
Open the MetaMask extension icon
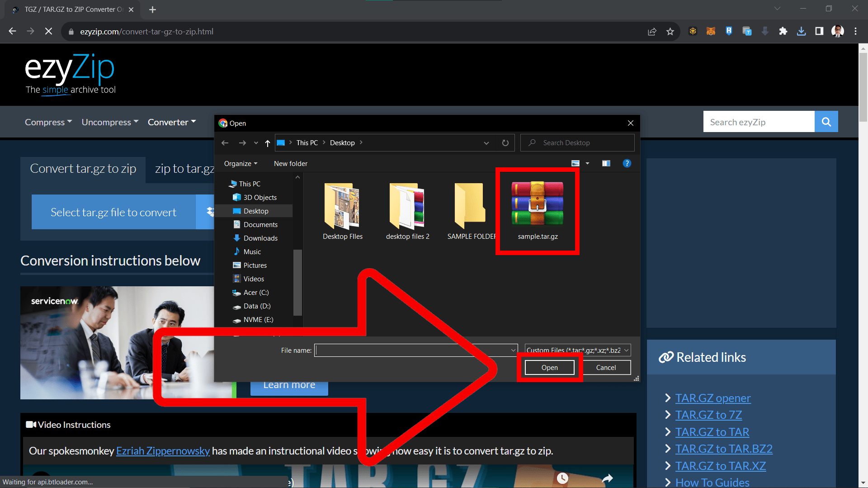pos(711,31)
